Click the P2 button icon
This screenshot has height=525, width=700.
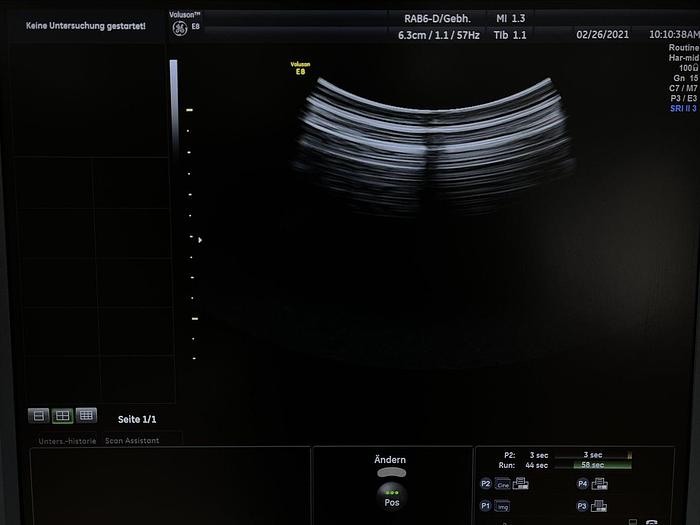coord(486,484)
